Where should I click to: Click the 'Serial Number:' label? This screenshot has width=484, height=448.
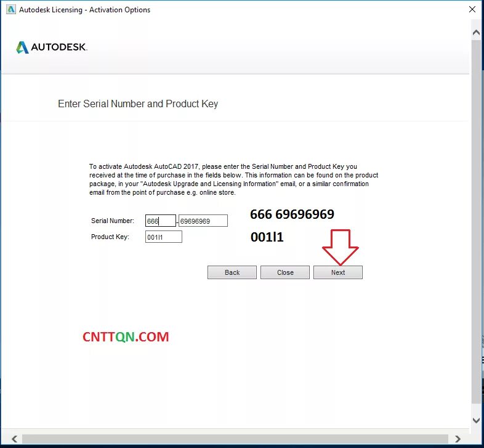113,221
